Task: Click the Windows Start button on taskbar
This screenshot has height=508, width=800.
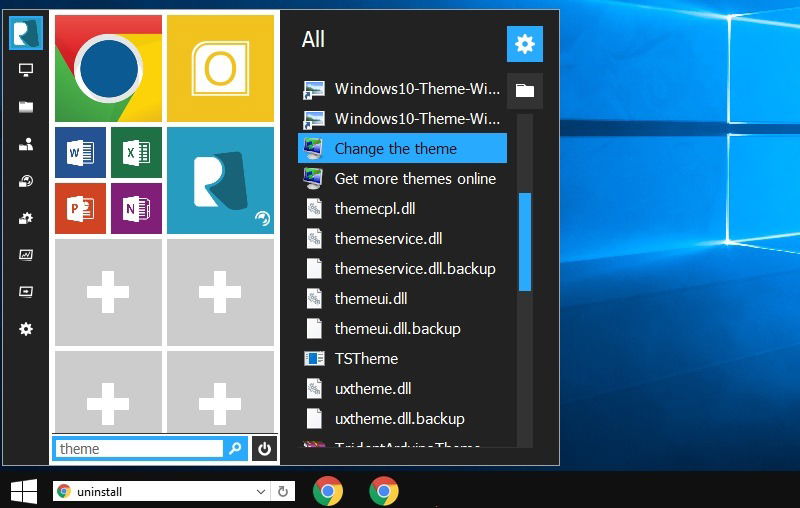Action: point(24,491)
